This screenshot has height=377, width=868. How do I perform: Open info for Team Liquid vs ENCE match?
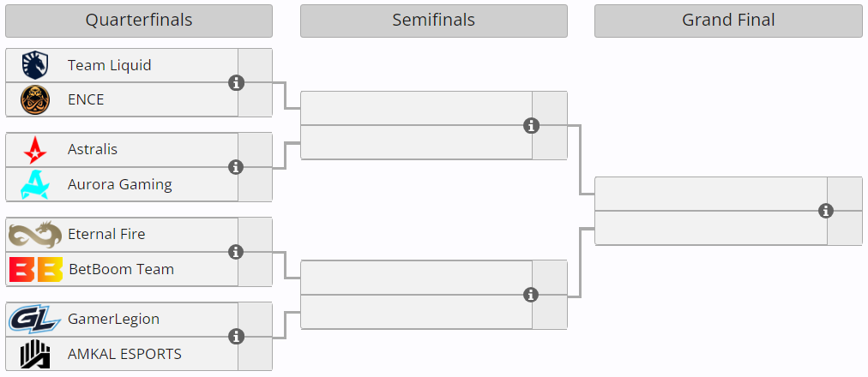[237, 83]
